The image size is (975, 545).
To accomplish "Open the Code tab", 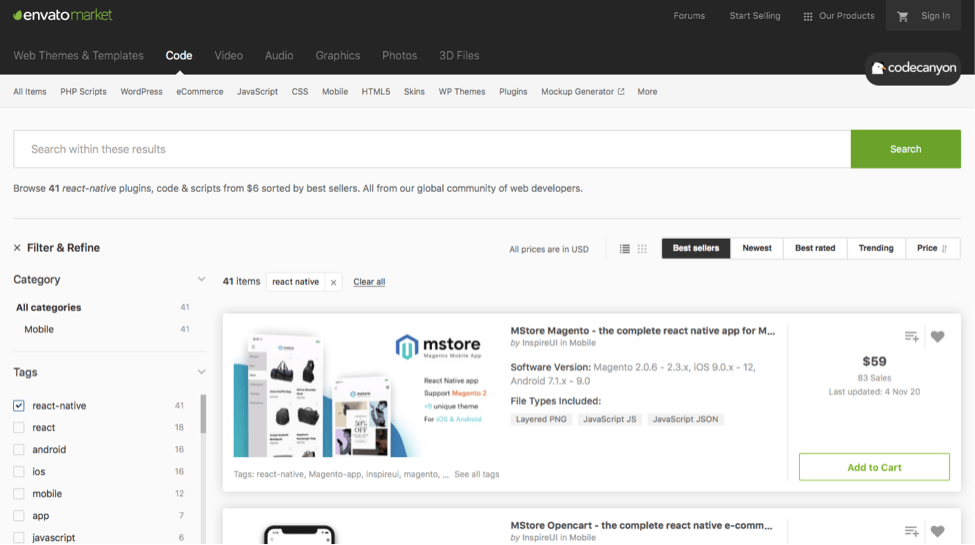I will tap(178, 55).
